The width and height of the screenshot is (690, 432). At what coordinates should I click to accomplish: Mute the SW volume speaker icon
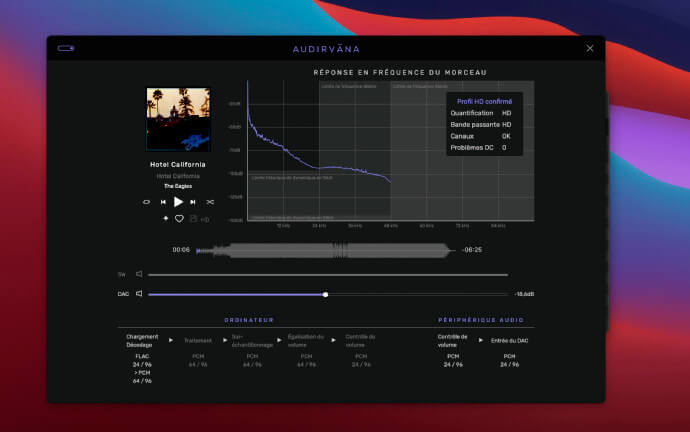(x=139, y=274)
